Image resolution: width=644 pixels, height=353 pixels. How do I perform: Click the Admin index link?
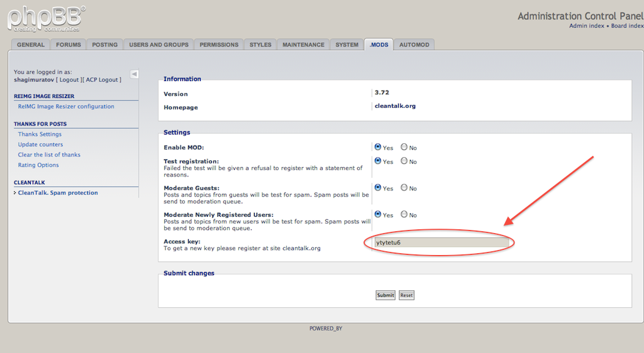(586, 26)
